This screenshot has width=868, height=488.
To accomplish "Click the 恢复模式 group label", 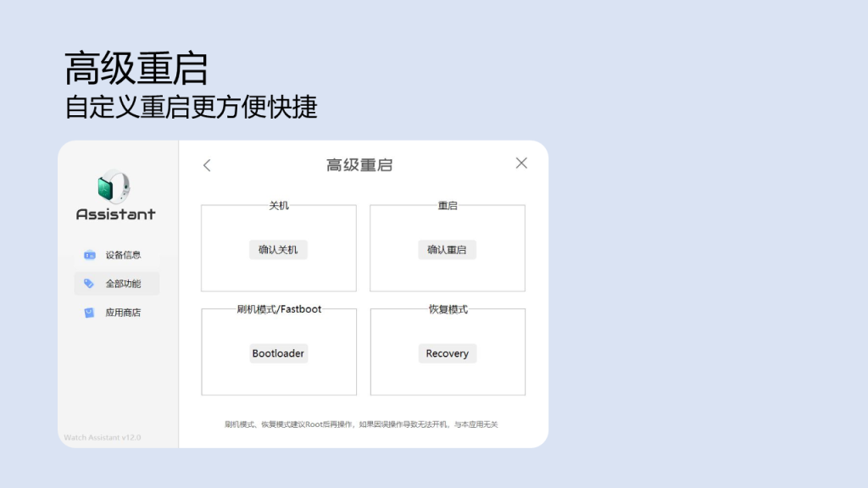I will (448, 309).
